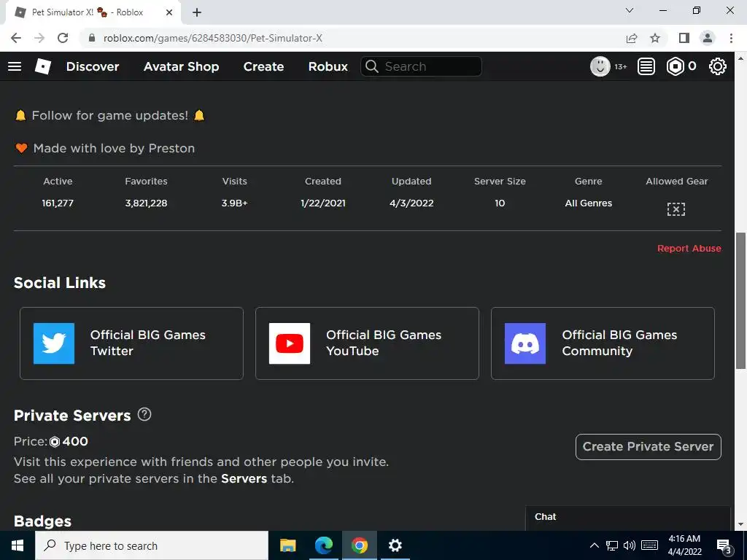View site info via padlock icon

click(92, 38)
